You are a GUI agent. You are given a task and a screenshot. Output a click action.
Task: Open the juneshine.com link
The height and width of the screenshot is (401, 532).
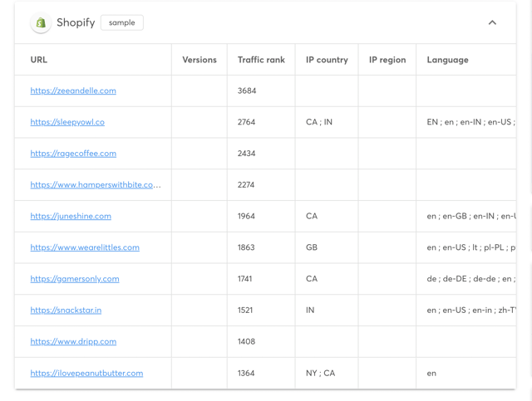click(71, 216)
